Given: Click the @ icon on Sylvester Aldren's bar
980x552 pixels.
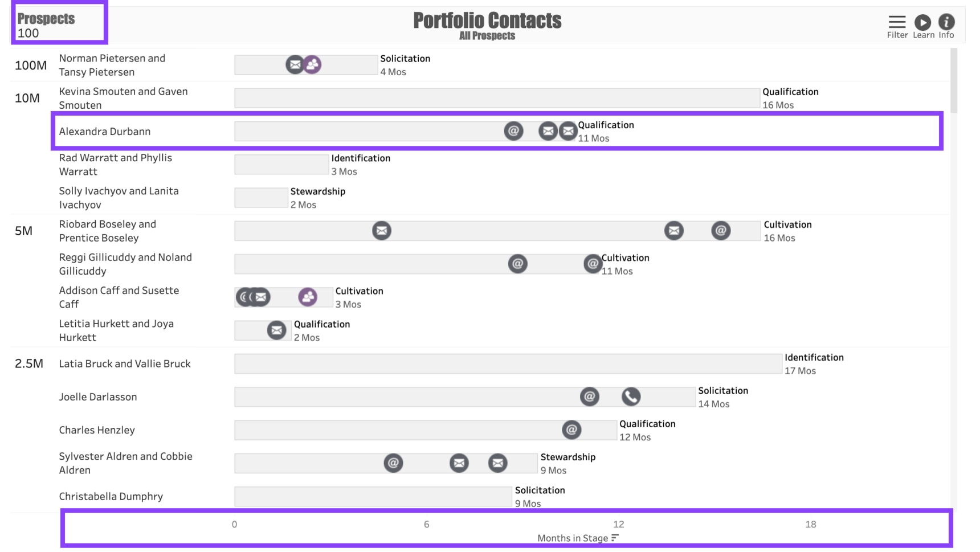Looking at the screenshot, I should click(x=393, y=463).
